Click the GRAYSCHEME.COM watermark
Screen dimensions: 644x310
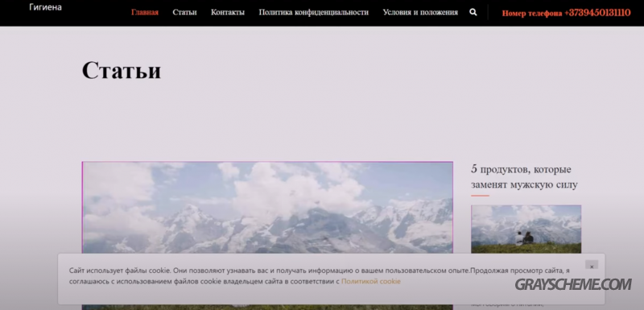tap(573, 284)
